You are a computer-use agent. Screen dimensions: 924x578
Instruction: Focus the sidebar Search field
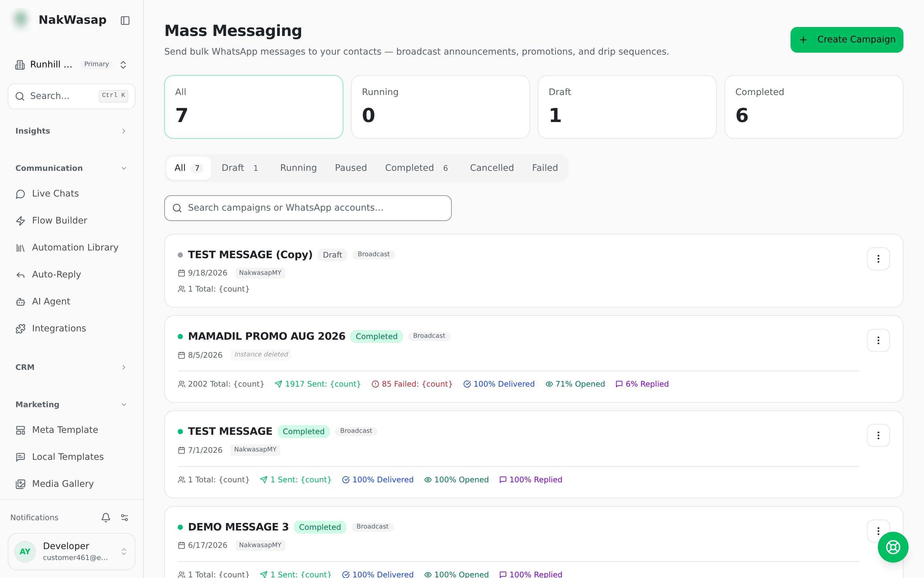(72, 96)
